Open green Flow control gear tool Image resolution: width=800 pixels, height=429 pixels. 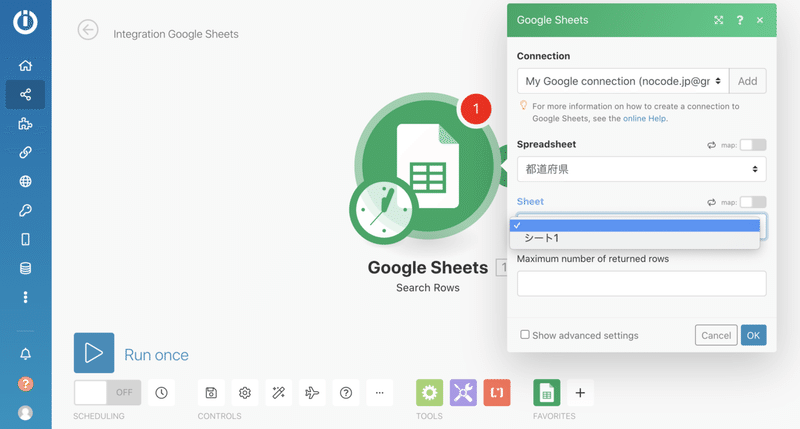click(429, 392)
